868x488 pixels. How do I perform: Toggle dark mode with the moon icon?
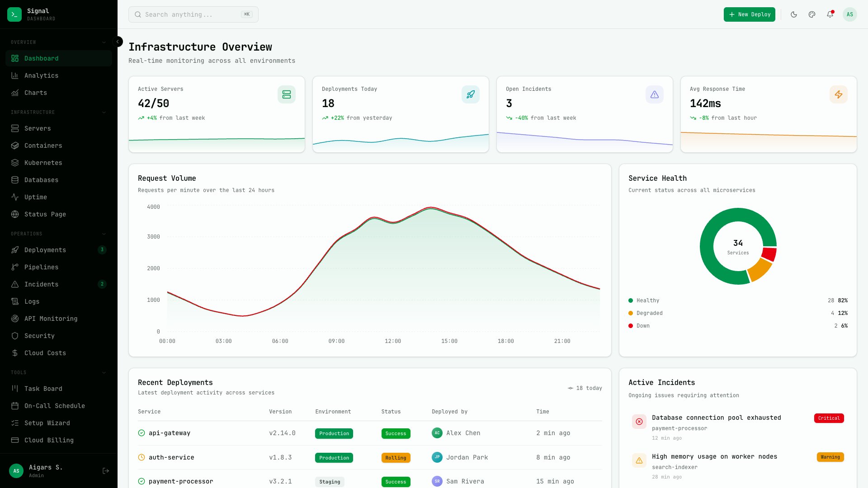click(x=793, y=14)
